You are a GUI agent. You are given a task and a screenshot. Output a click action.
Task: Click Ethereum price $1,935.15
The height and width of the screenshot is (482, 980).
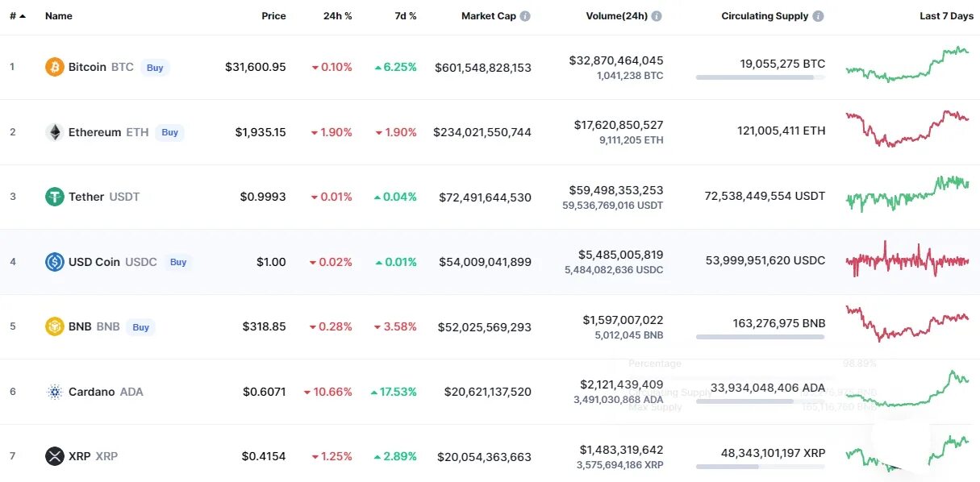pos(261,132)
